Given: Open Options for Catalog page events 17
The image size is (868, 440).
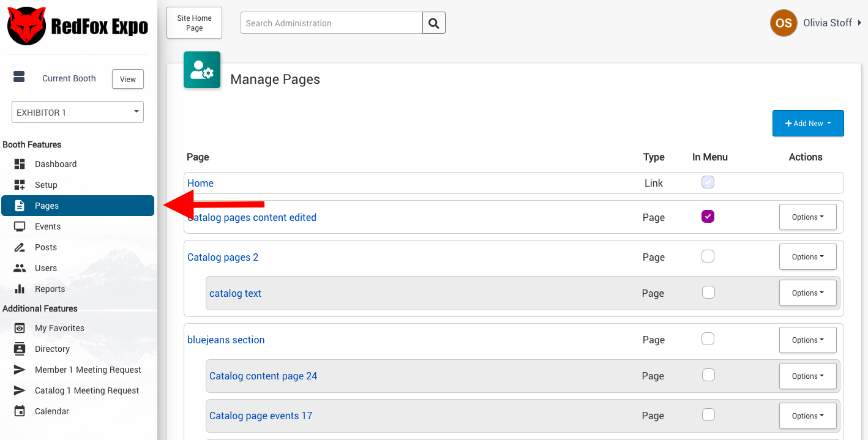Looking at the screenshot, I should pyautogui.click(x=807, y=416).
